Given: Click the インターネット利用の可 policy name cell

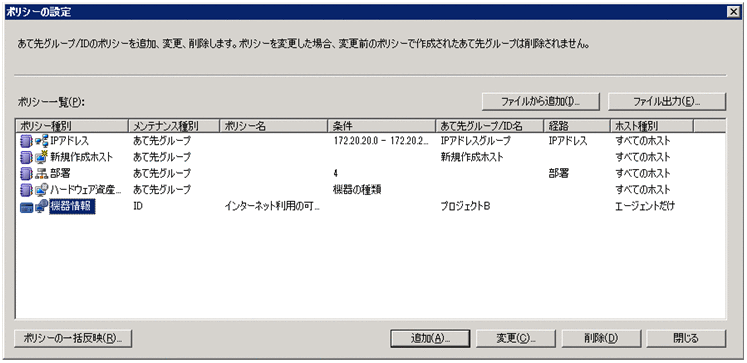Looking at the screenshot, I should tap(273, 206).
